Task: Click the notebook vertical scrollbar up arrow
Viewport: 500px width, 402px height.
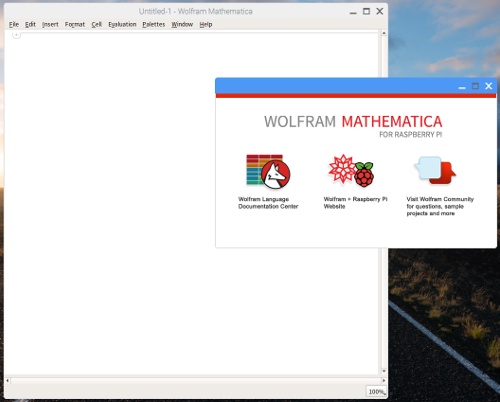Action: (x=384, y=33)
